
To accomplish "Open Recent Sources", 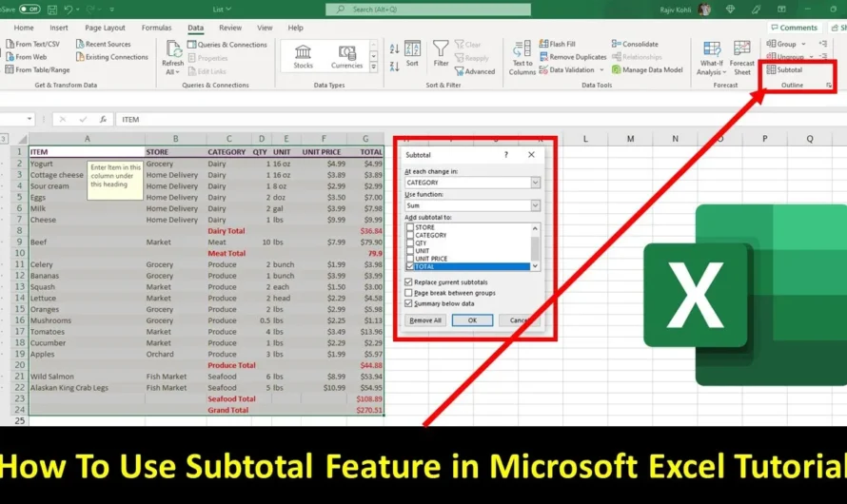I will pos(103,44).
